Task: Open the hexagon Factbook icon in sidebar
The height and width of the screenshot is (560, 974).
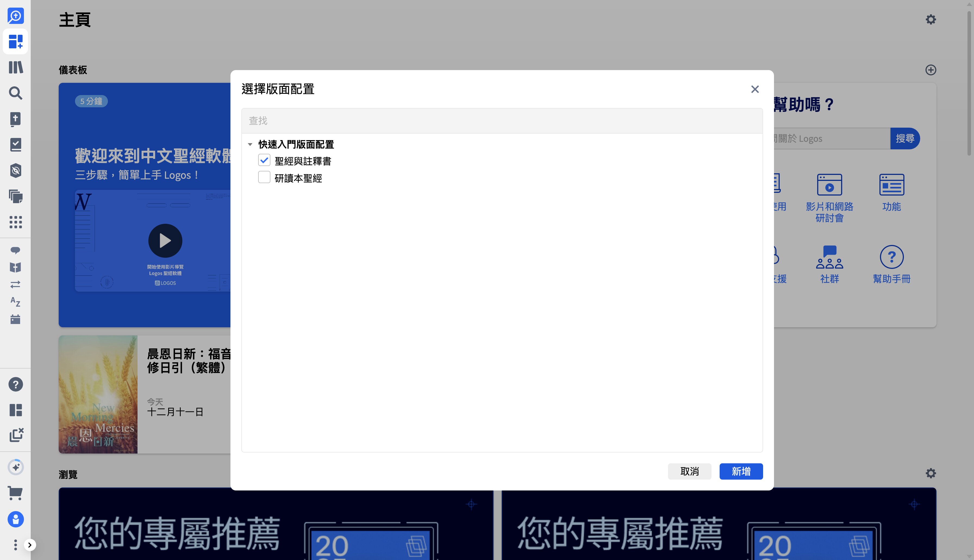Action: click(x=15, y=170)
